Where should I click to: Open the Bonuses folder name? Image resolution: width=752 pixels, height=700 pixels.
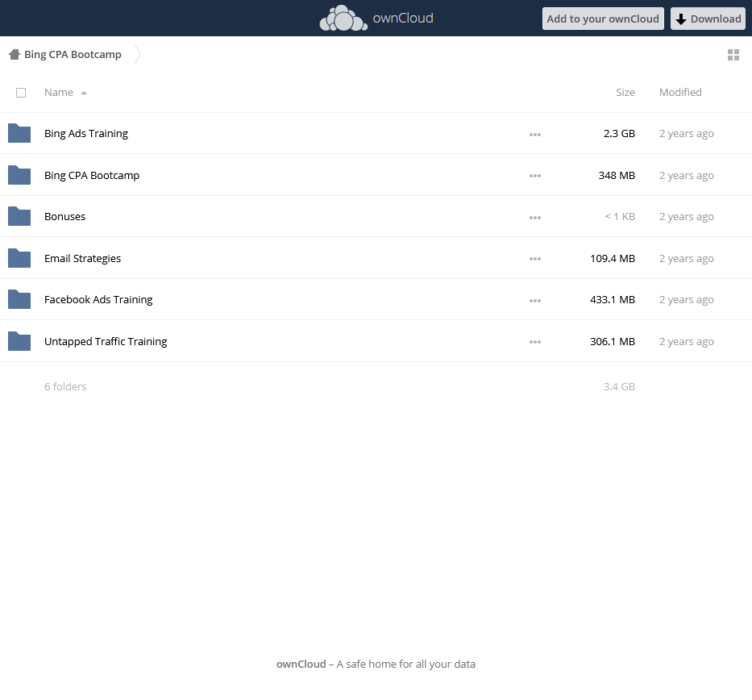pos(64,216)
